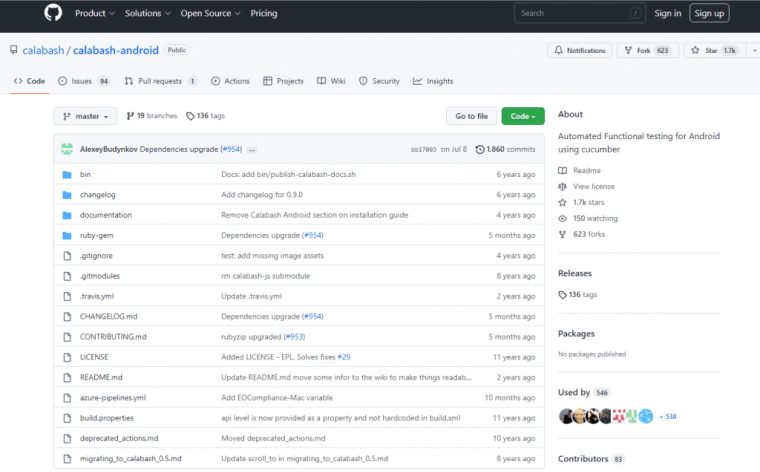
Task: Open the Used by 546 heading link
Action: 584,393
